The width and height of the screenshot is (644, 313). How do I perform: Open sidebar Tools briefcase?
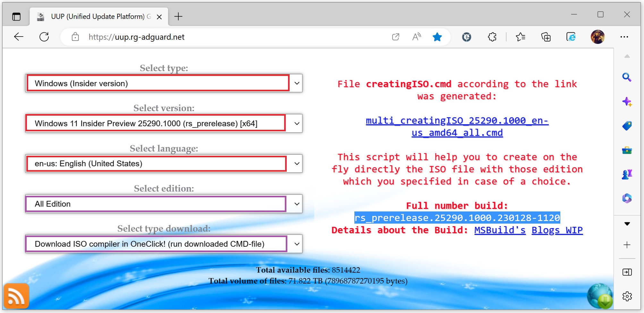pos(627,150)
